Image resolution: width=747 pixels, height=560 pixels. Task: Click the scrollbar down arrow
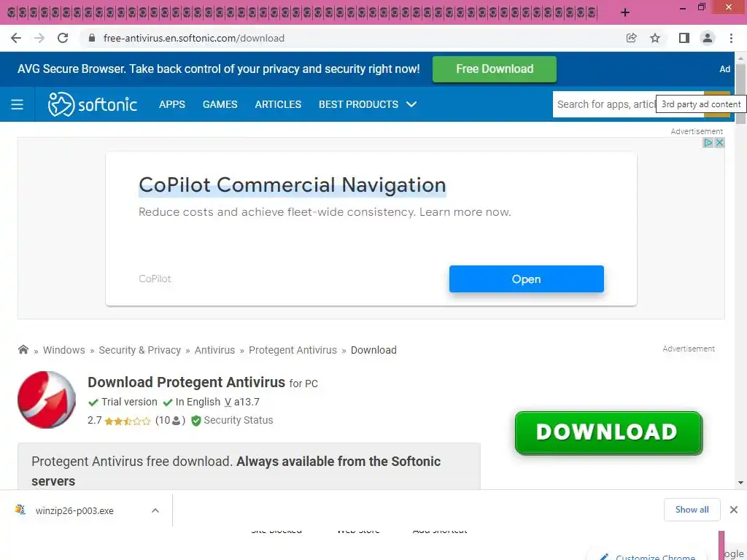pyautogui.click(x=740, y=483)
